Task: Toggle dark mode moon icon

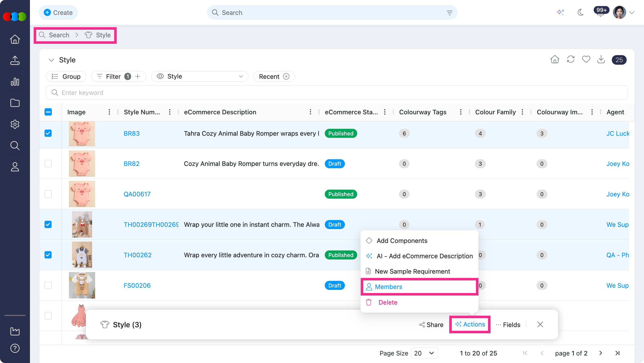Action: click(x=580, y=12)
